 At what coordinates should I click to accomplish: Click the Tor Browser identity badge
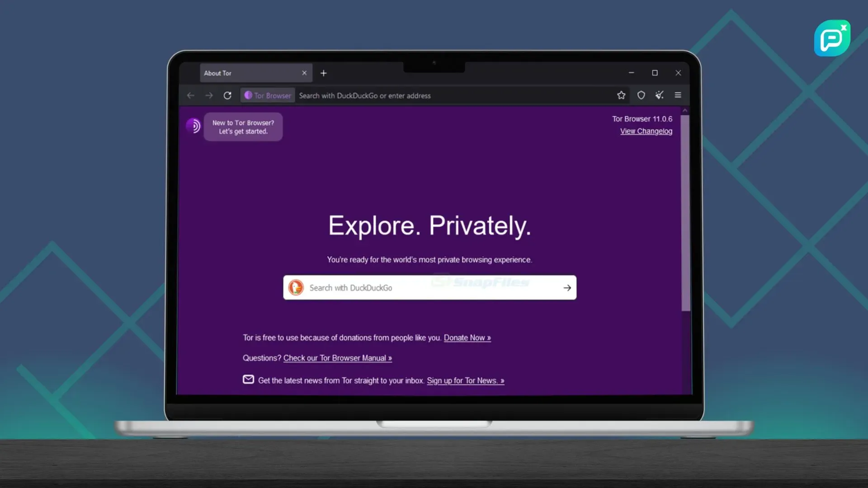pos(268,95)
